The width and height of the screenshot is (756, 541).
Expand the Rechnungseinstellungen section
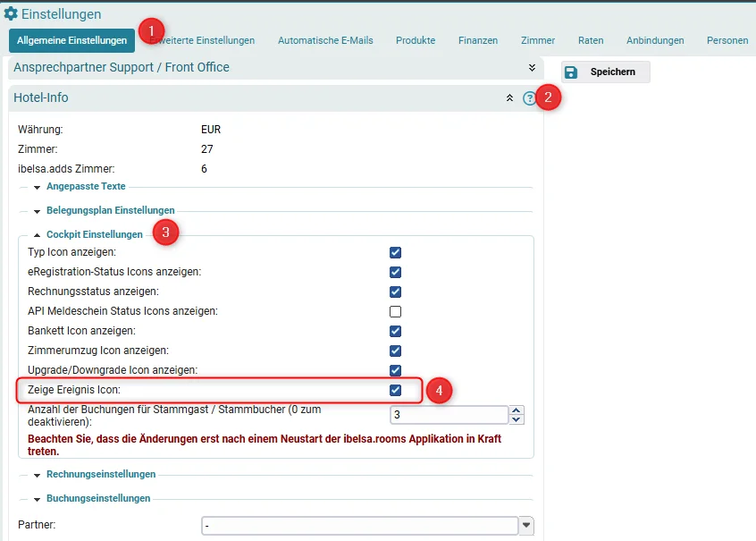[101, 475]
